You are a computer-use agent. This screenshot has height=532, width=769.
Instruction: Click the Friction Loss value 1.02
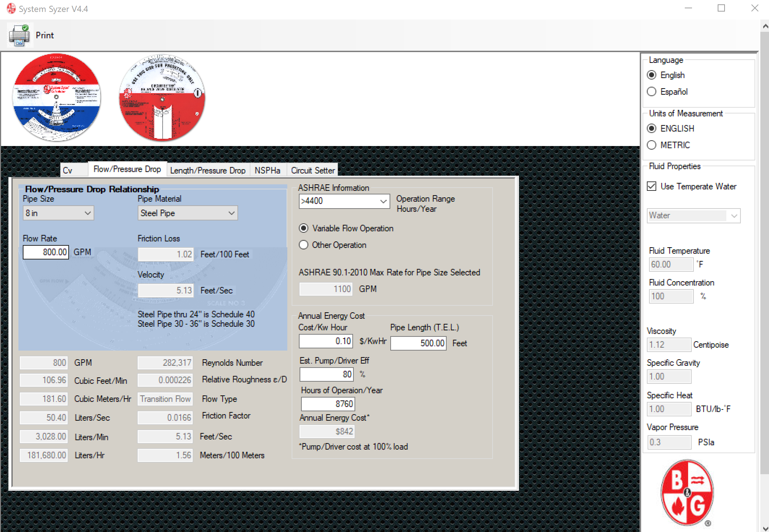coord(166,254)
